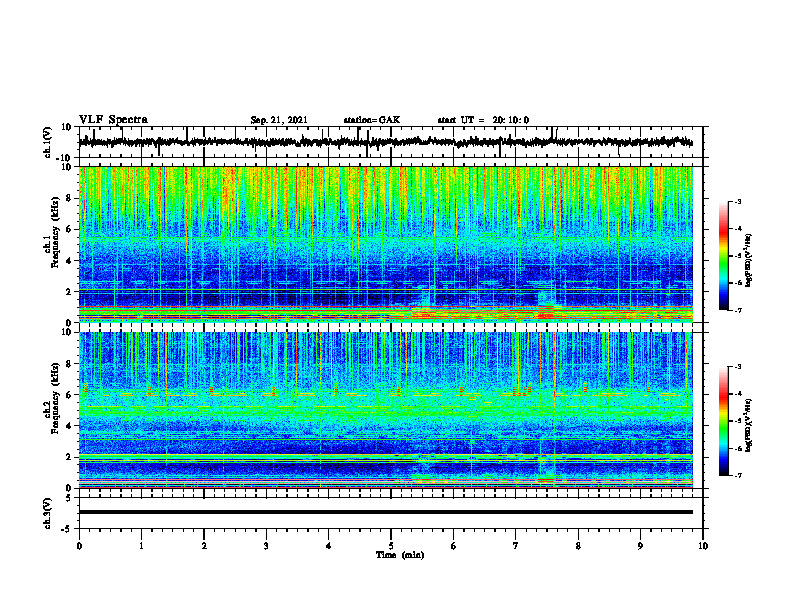
Task: Click the thick black ch.3 trace line
Action: pyautogui.click(x=385, y=512)
